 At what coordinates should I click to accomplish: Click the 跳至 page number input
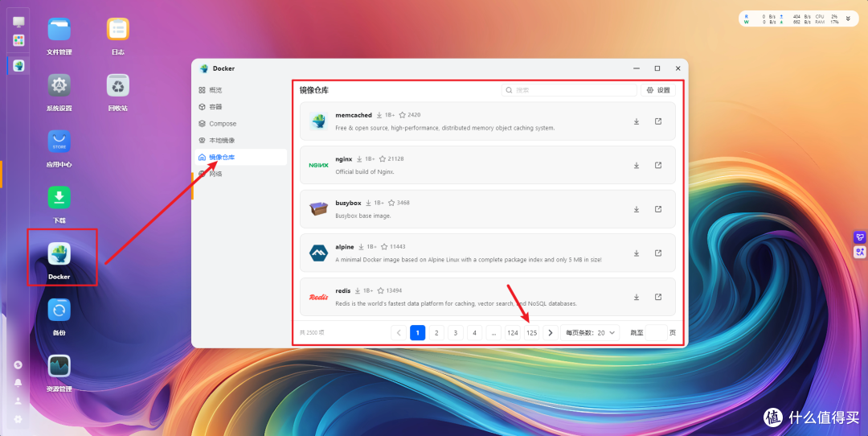656,333
